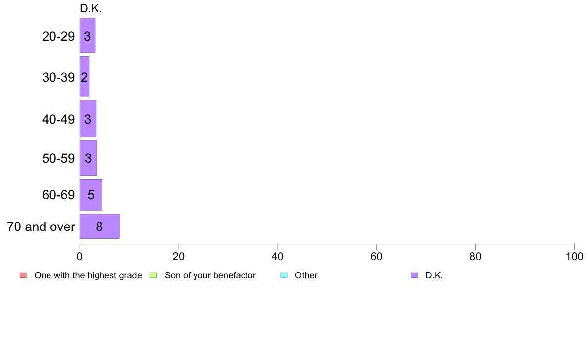Click the '60-69' age group label
Viewport: 588px width, 364px height.
58,195
